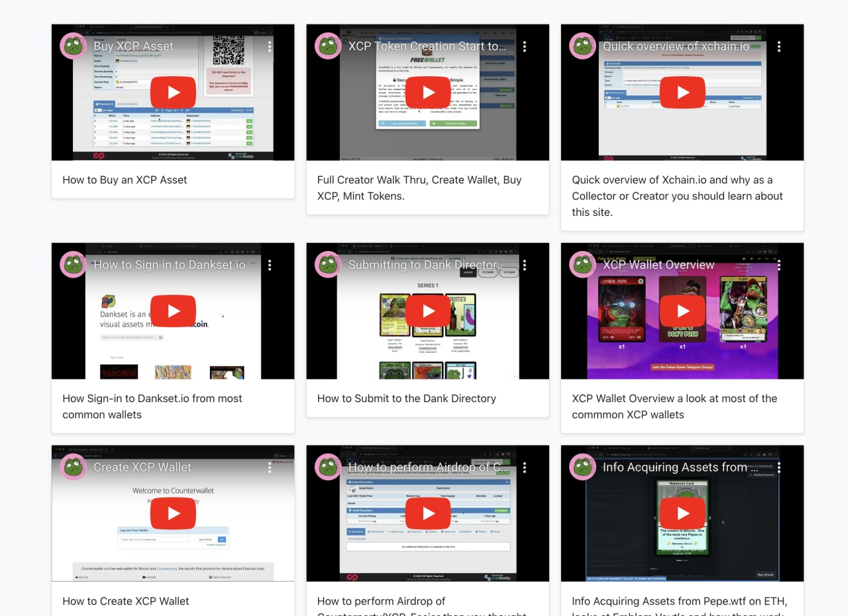Screen dimensions: 848x616
Task: Play the Buy XCP Asset video
Action: [173, 92]
